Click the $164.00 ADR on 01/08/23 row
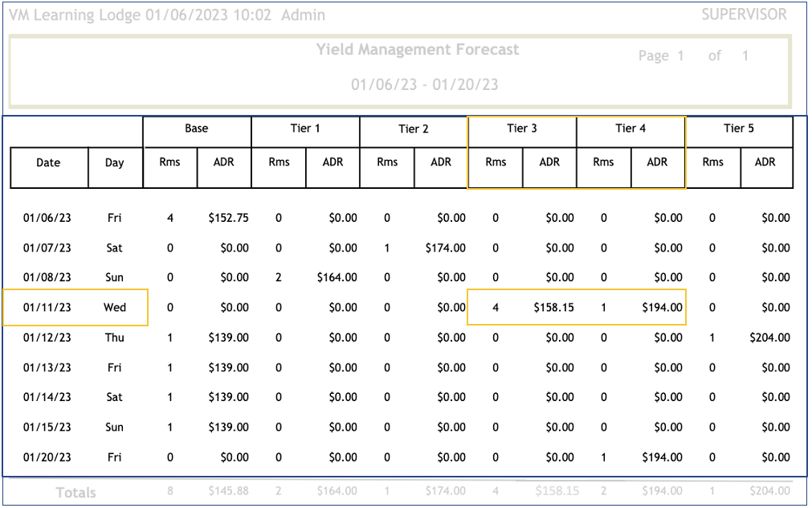 point(337,277)
